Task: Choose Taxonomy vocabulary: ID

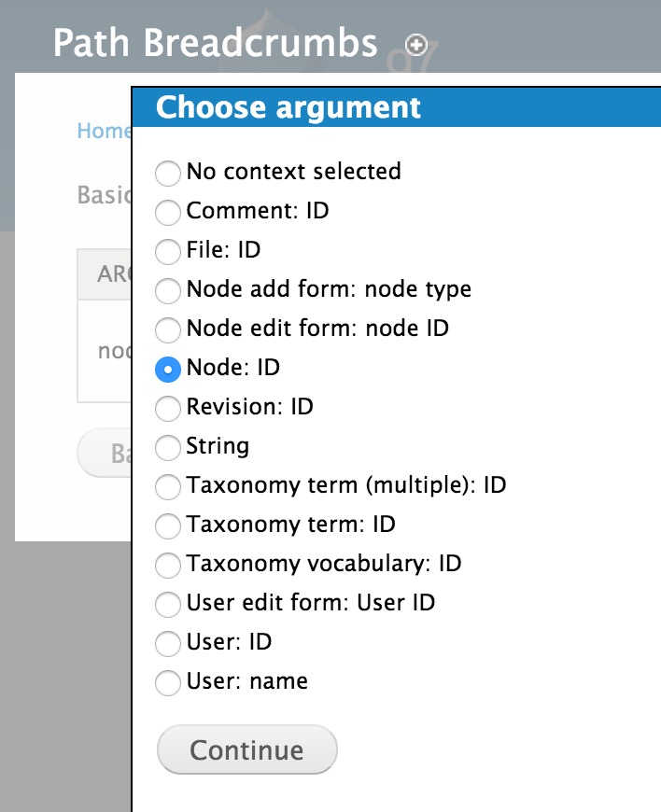Action: tap(168, 566)
